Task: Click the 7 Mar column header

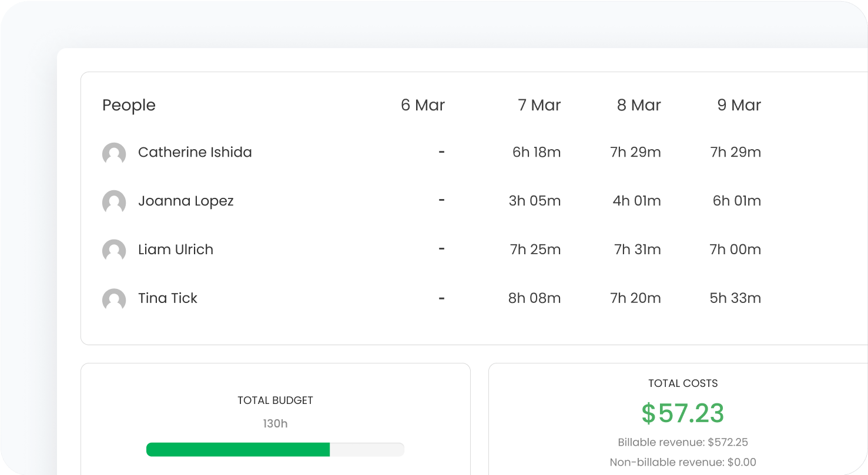Action: (x=539, y=105)
